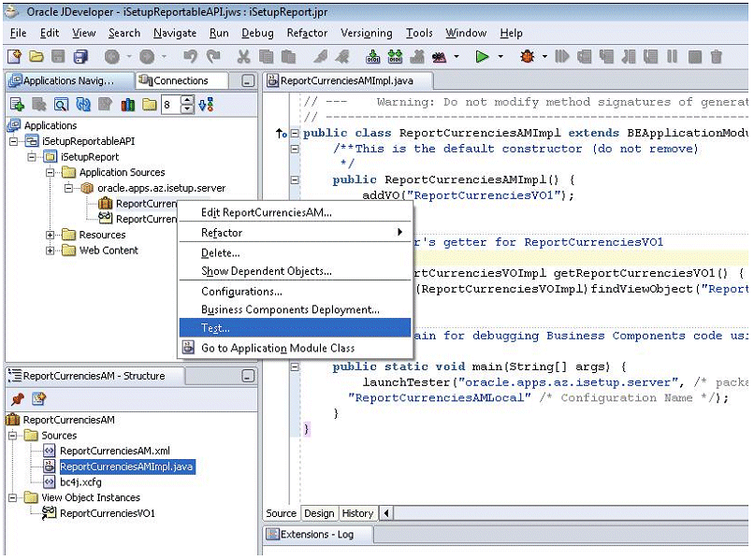The width and height of the screenshot is (754, 560).
Task: Open the File menu
Action: [x=19, y=33]
